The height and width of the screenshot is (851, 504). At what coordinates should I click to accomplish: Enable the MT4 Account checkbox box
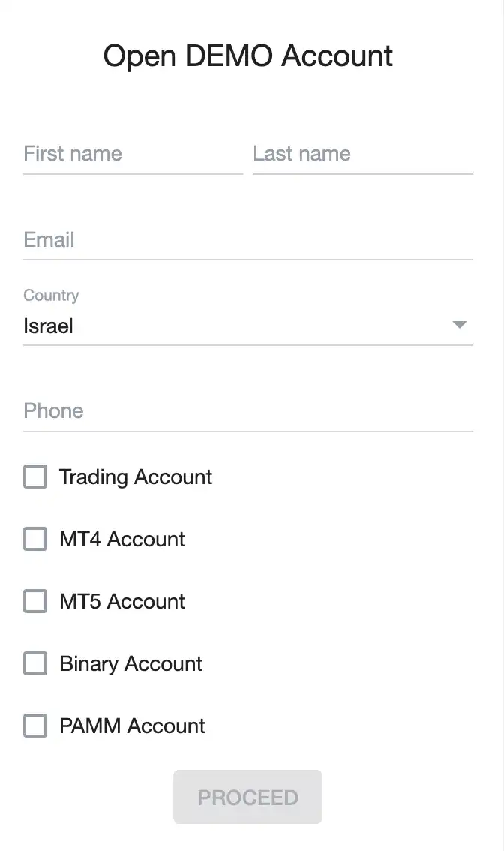[35, 540]
